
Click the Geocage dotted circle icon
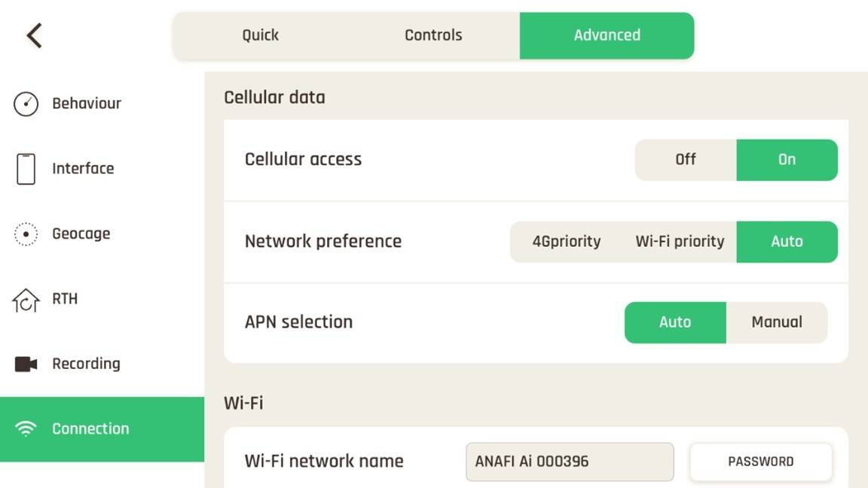tap(26, 234)
